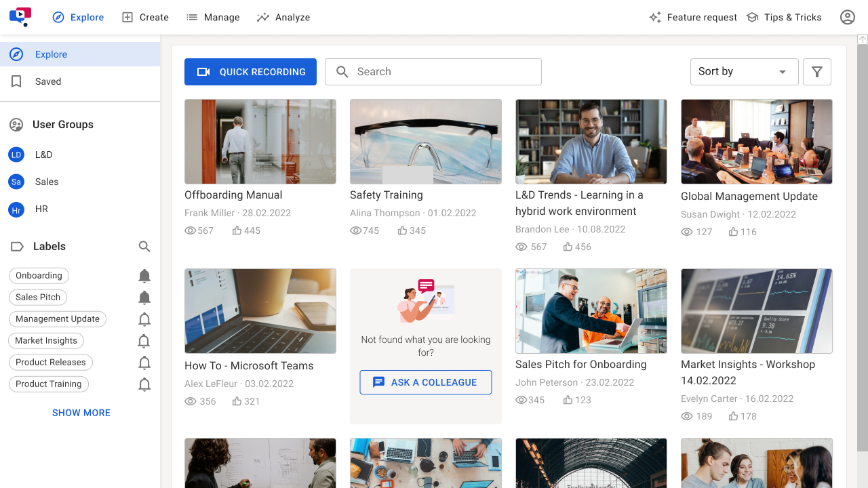
Task: Switch to the Analyze tab
Action: pyautogui.click(x=283, y=18)
